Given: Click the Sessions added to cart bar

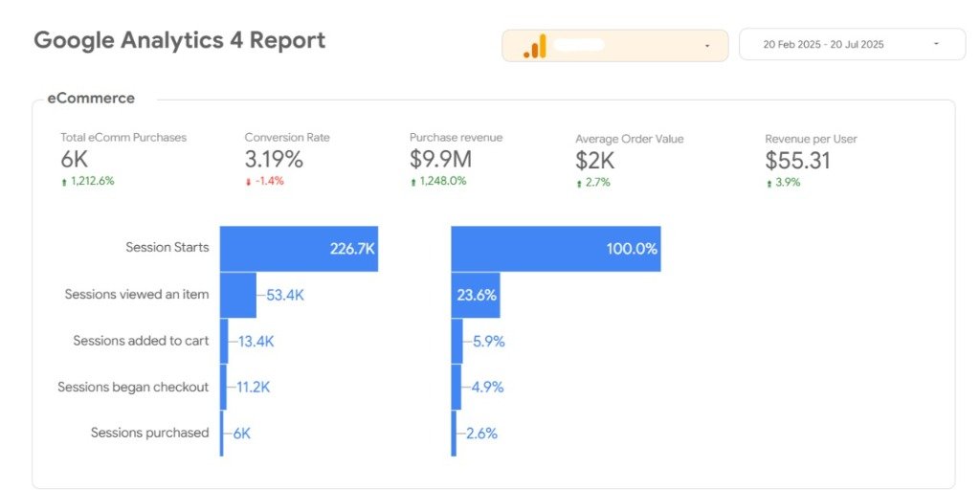Looking at the screenshot, I should click(x=224, y=341).
